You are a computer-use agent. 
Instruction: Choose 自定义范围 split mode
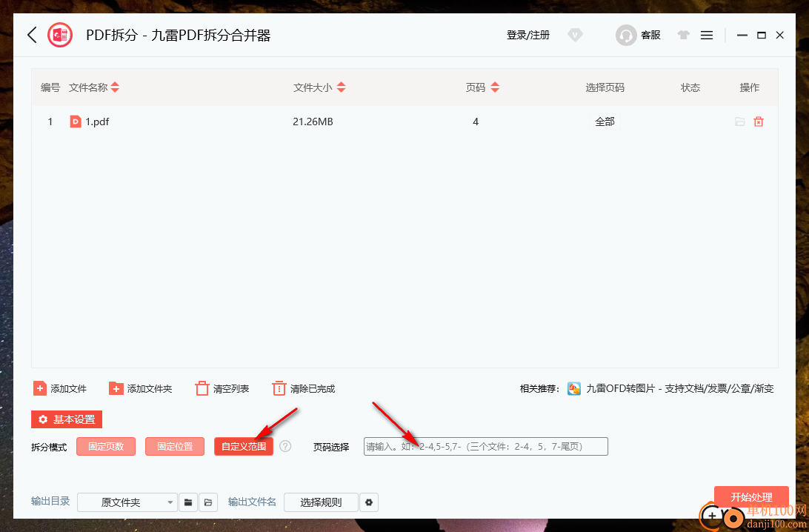[244, 446]
